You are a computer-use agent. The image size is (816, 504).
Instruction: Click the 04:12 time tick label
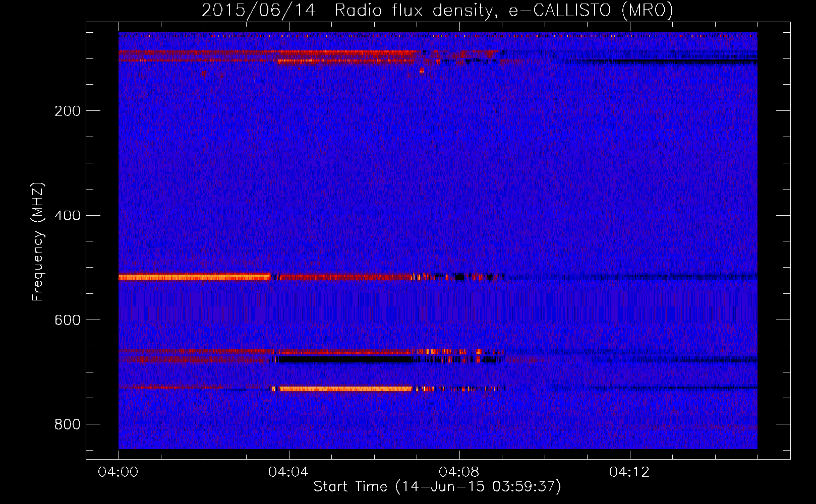coord(629,472)
